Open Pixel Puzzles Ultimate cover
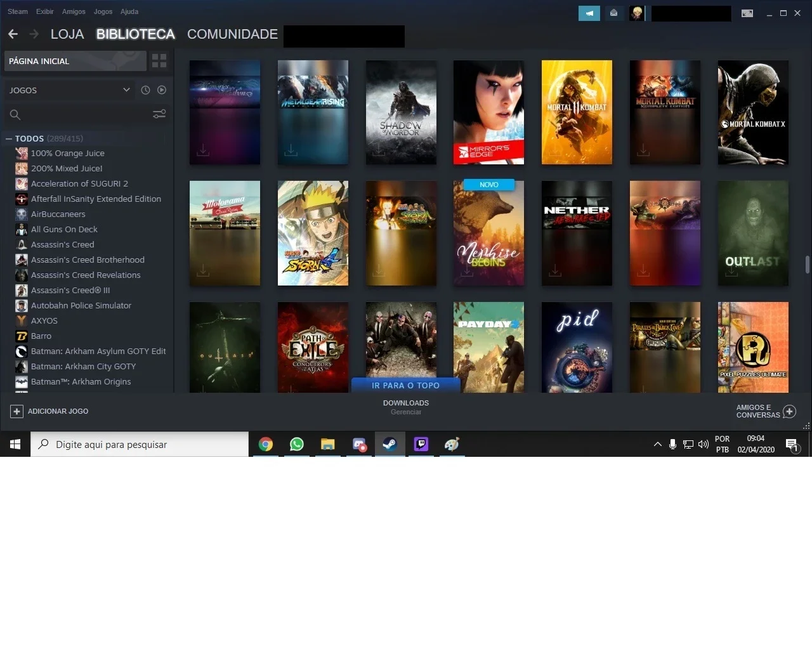Viewport: 812px width, 651px height. tap(753, 347)
